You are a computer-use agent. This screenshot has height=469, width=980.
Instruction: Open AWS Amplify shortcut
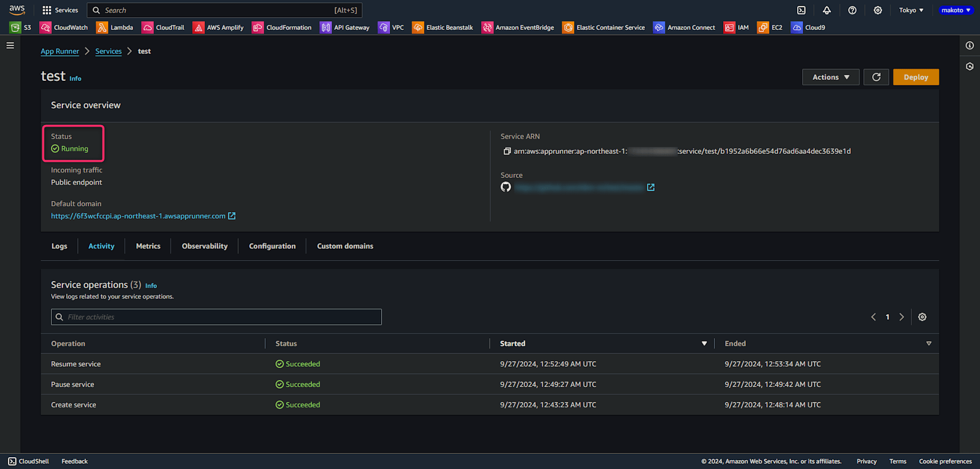(219, 27)
